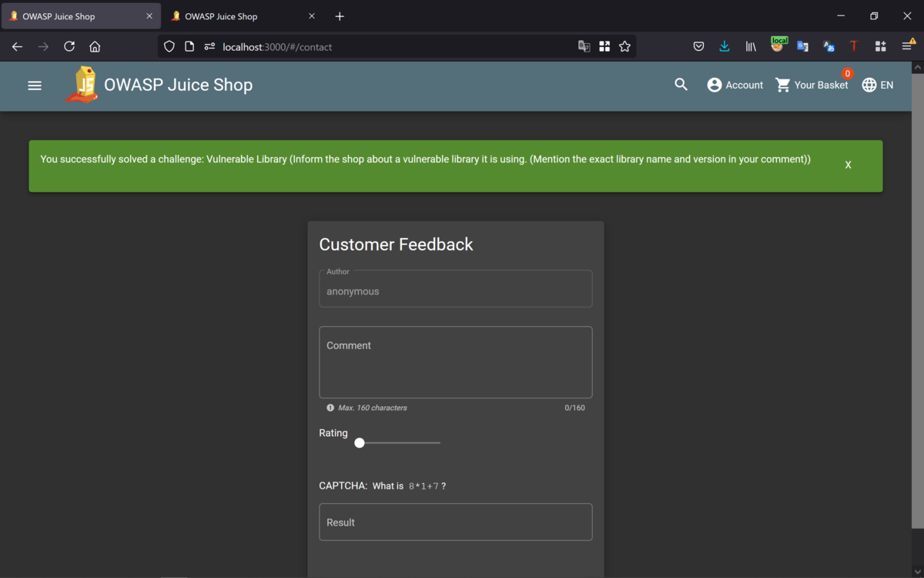Screen dimensions: 924x578
Task: Click the 'local' proxy extension icon
Action: [x=778, y=45]
